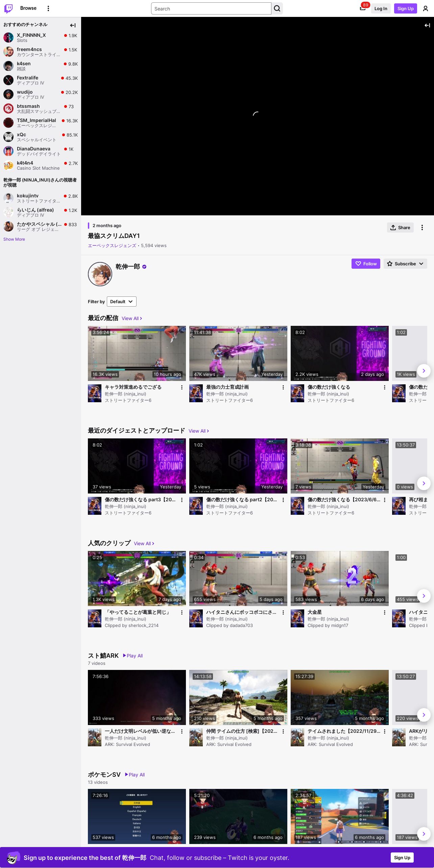Screen dimensions: 434x868
Task: Click Show More in the sidebar
Action: coord(14,239)
